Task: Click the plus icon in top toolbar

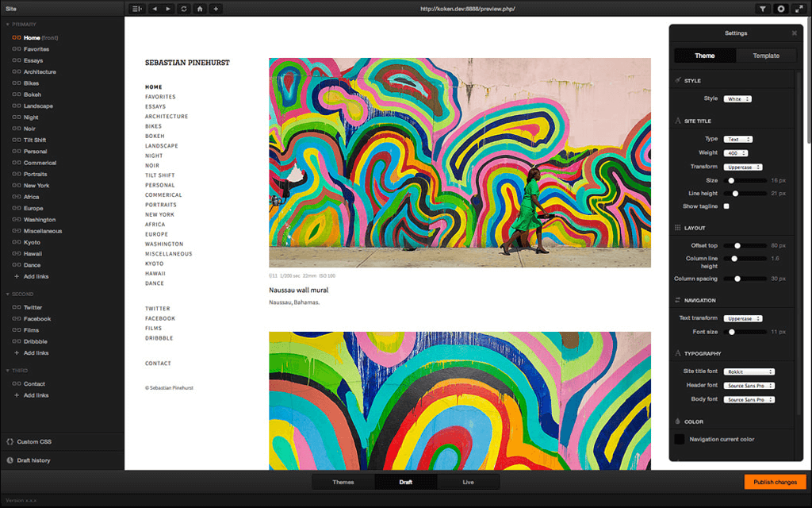Action: coord(216,9)
